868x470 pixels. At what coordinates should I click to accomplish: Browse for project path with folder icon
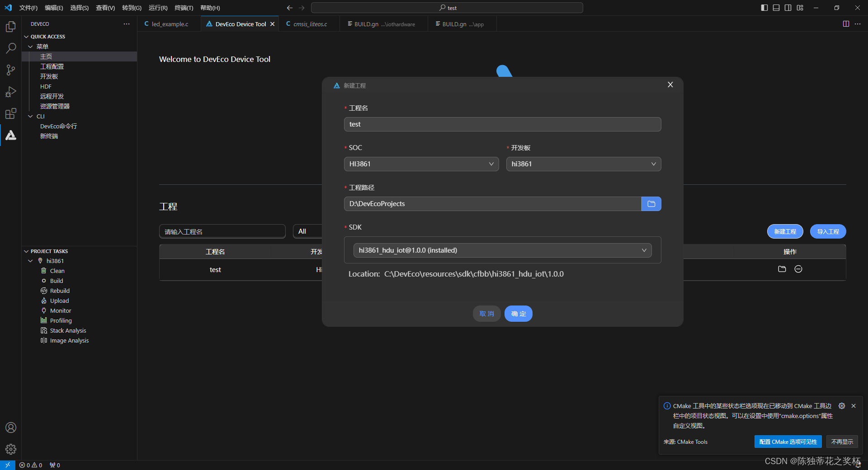[x=651, y=204]
